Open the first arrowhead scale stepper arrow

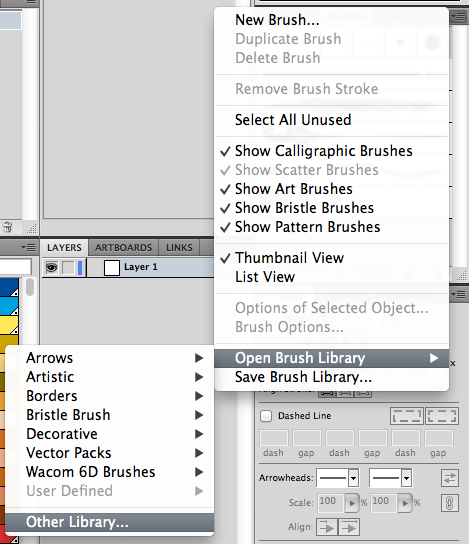coord(352,503)
